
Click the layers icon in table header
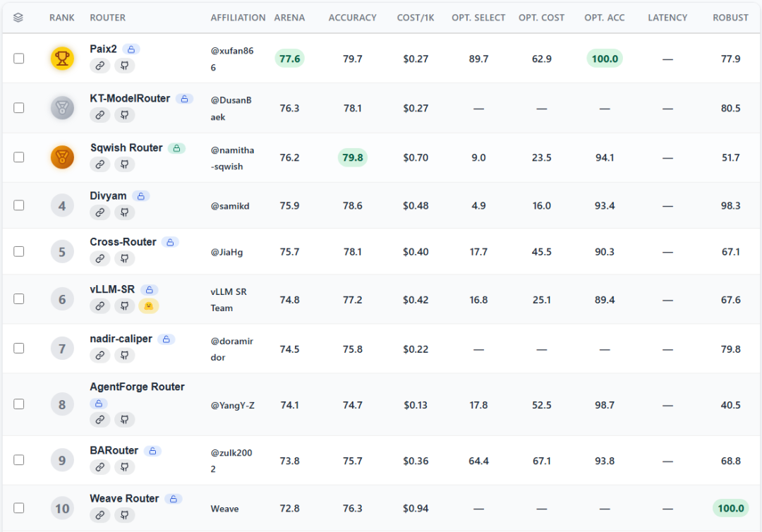18,18
